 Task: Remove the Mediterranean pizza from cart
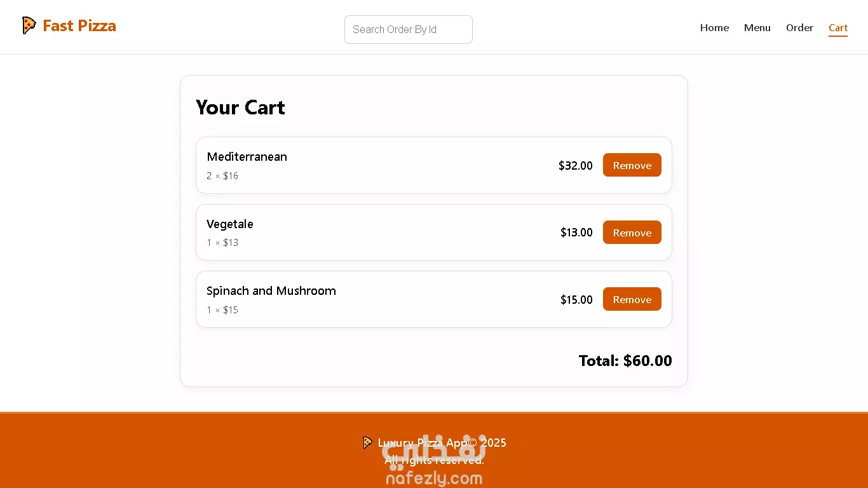632,165
